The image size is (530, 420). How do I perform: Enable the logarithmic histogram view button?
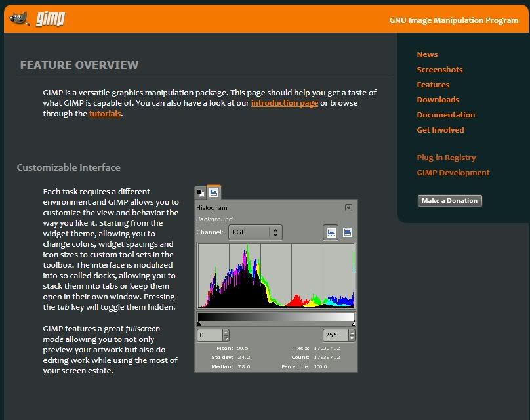coord(347,232)
